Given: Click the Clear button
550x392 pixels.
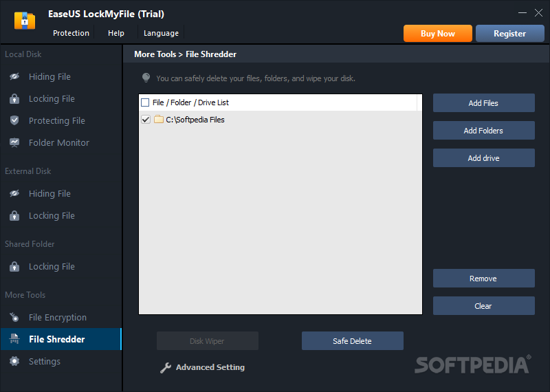Looking at the screenshot, I should [484, 305].
